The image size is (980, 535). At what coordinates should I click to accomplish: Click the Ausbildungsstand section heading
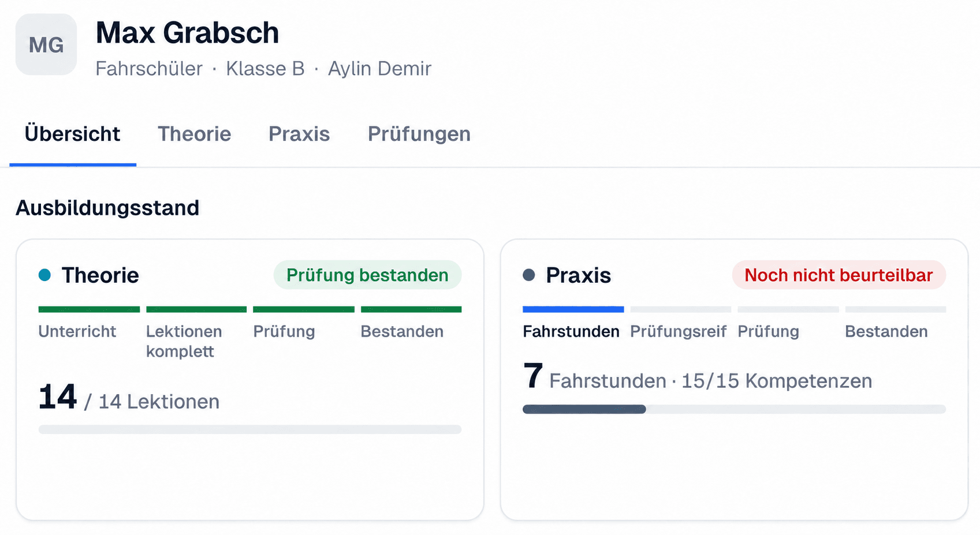click(x=107, y=208)
